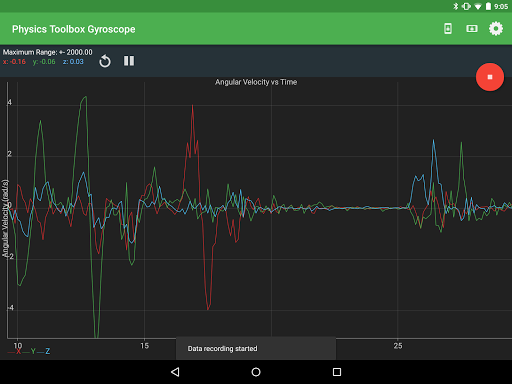The height and width of the screenshot is (384, 512).
Task: Tap the Maximum Range readout text
Action: point(48,52)
